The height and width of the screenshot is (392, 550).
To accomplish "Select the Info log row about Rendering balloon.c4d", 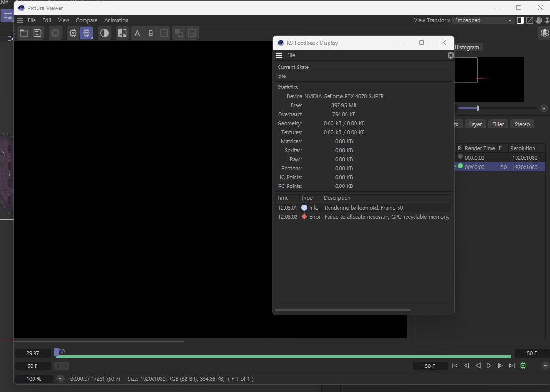I will point(363,208).
